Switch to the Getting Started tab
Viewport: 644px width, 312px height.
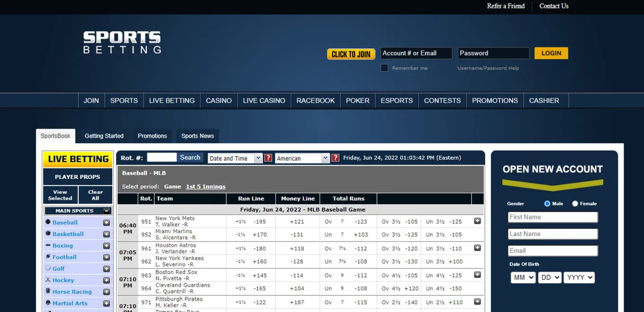tap(104, 136)
